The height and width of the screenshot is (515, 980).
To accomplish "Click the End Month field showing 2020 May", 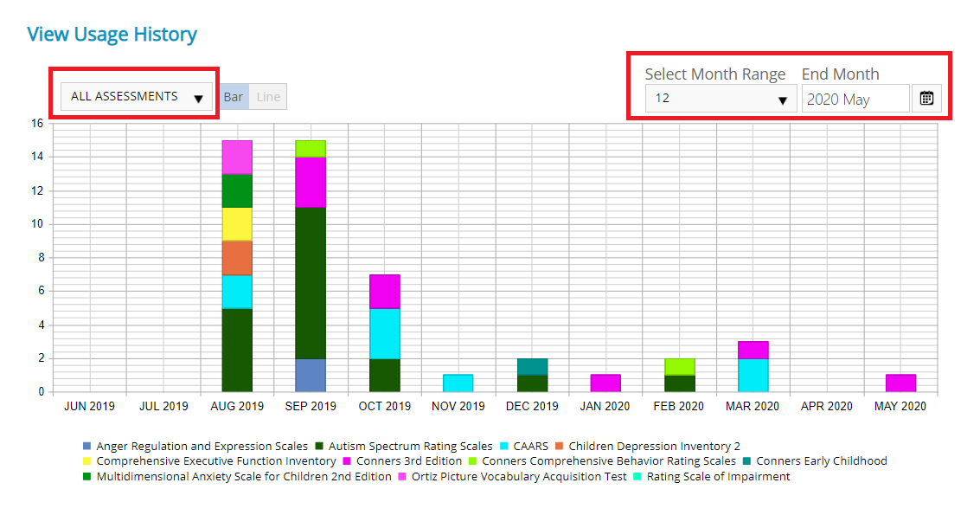I will 855,99.
